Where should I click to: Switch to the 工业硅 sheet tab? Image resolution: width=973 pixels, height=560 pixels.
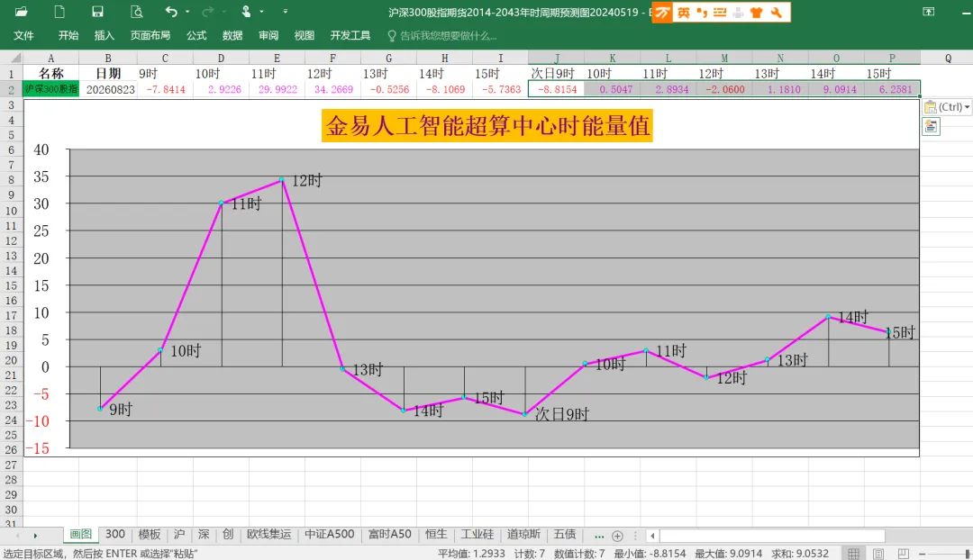tap(477, 534)
